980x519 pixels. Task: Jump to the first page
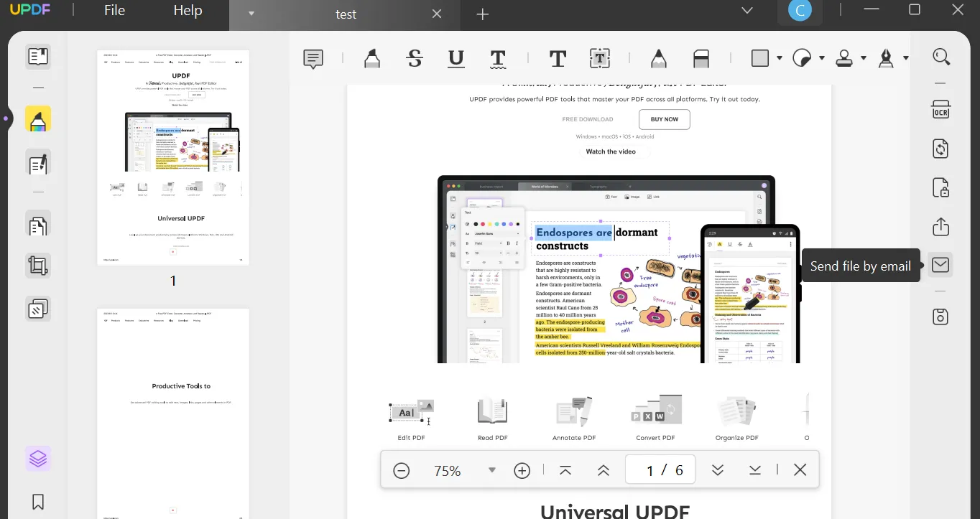tap(565, 470)
